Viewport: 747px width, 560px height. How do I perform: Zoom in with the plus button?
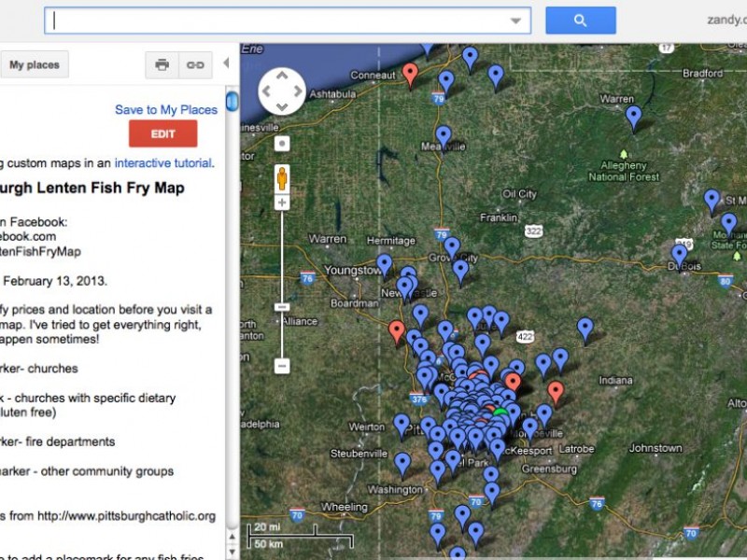282,203
